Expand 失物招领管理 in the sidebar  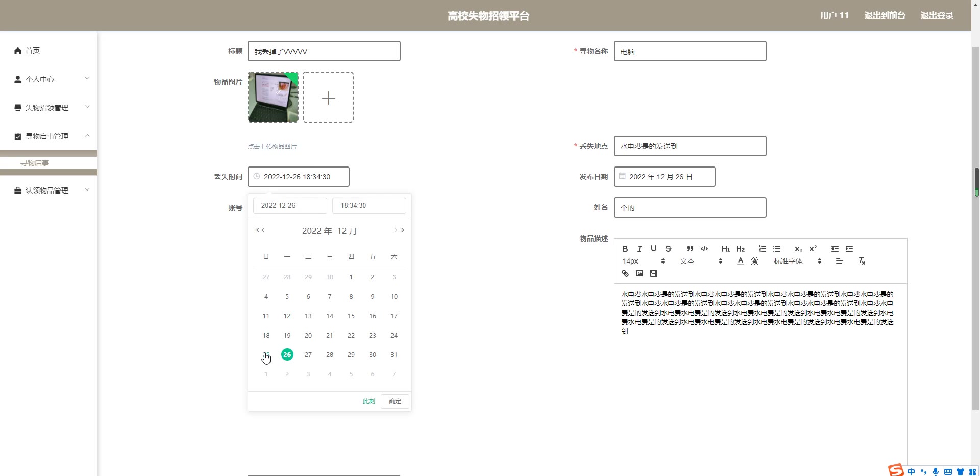[51, 108]
